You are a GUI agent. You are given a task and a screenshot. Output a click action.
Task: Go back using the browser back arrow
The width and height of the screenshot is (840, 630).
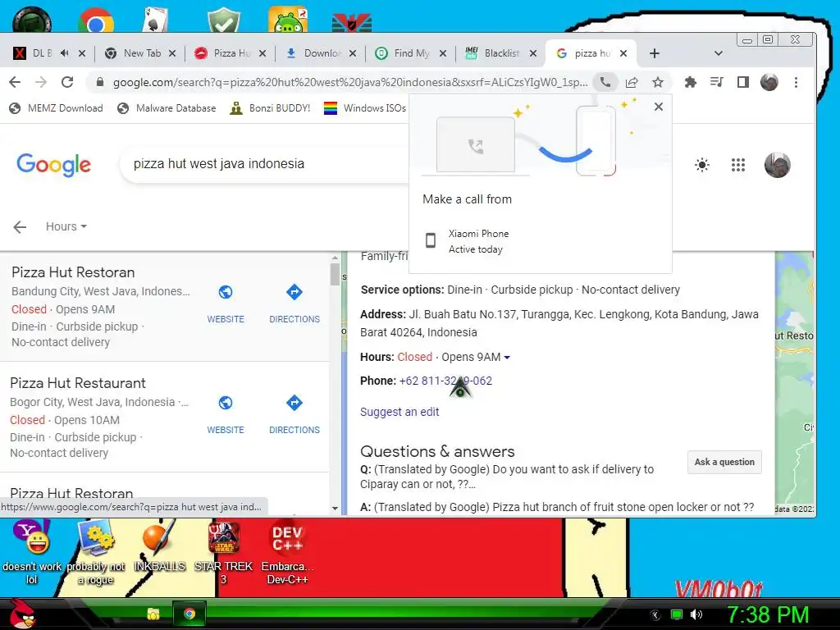point(15,83)
